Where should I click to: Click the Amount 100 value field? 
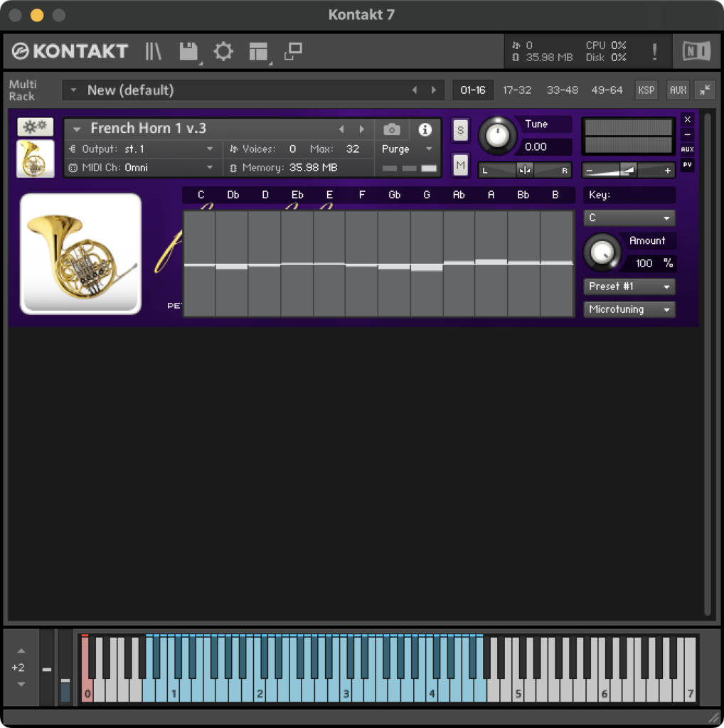pyautogui.click(x=651, y=263)
